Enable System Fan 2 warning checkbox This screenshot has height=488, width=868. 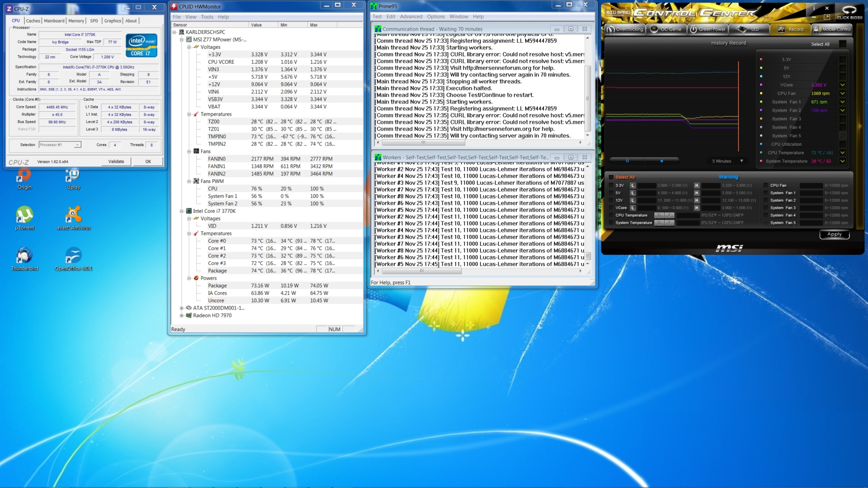766,200
